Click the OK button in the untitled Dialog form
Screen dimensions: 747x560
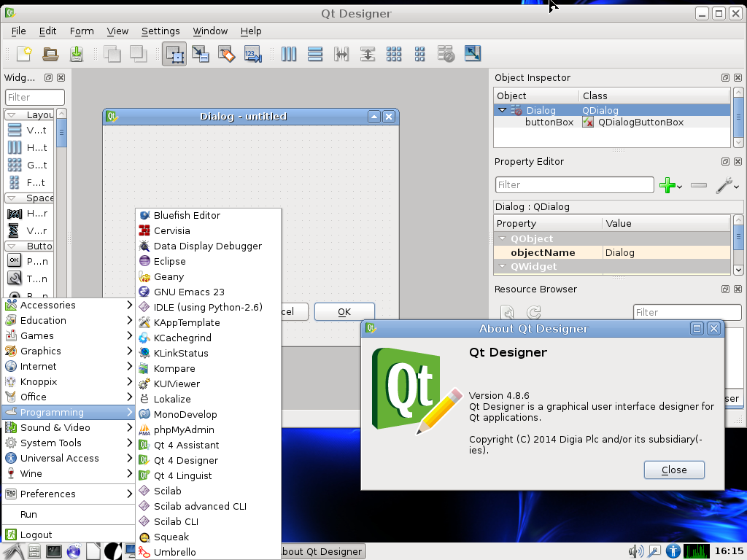point(344,312)
